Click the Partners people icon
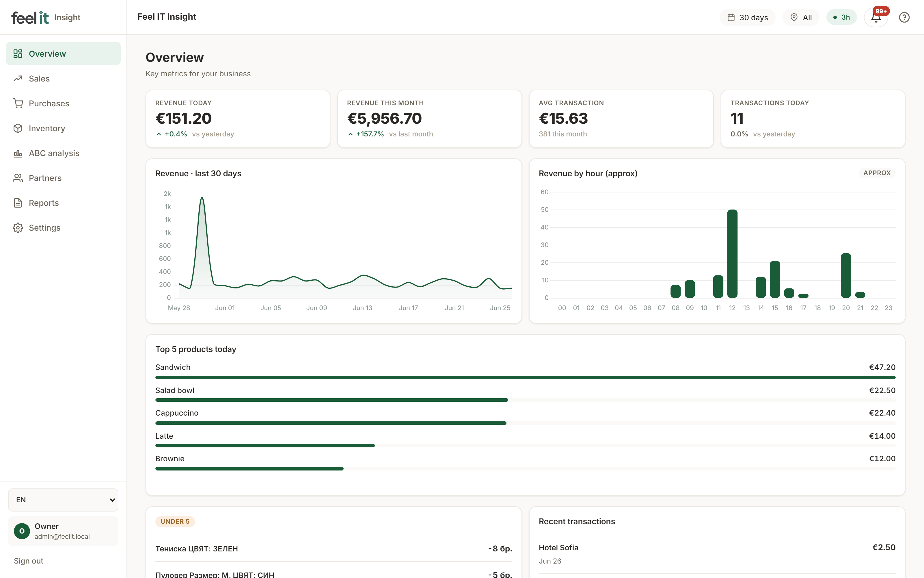This screenshot has height=578, width=924. (x=18, y=178)
